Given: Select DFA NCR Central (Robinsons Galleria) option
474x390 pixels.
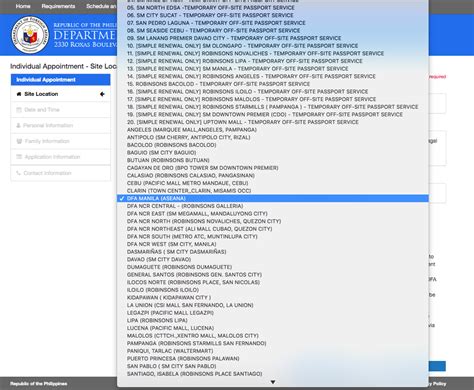Looking at the screenshot, I should pos(273,206).
